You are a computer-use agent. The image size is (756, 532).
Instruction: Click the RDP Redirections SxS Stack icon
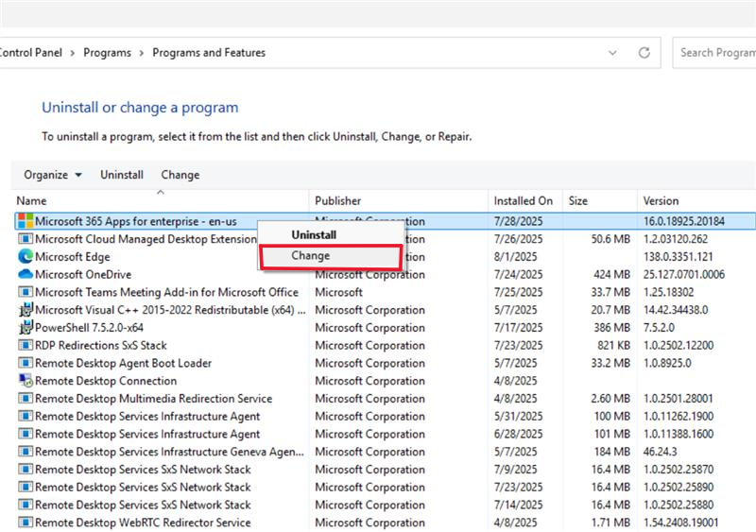[26, 345]
